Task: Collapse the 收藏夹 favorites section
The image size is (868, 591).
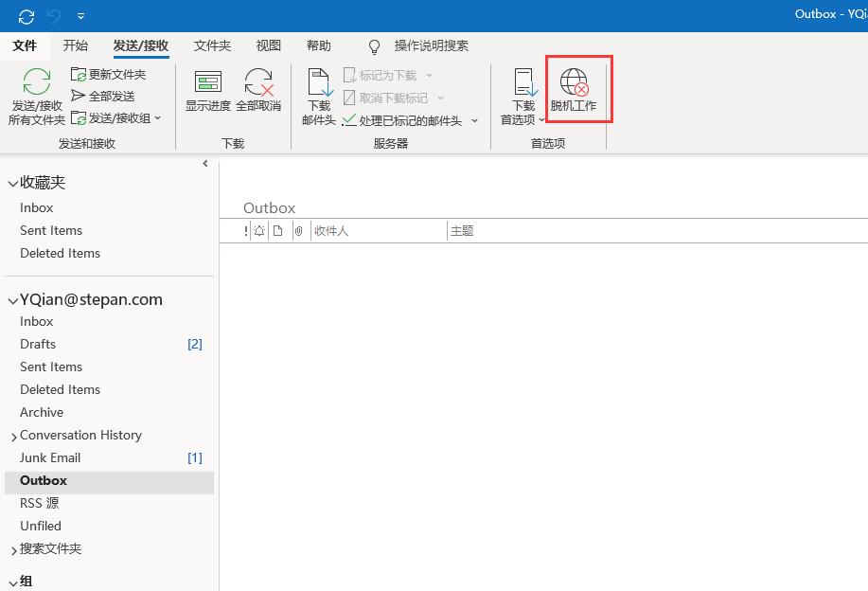Action: pos(13,183)
